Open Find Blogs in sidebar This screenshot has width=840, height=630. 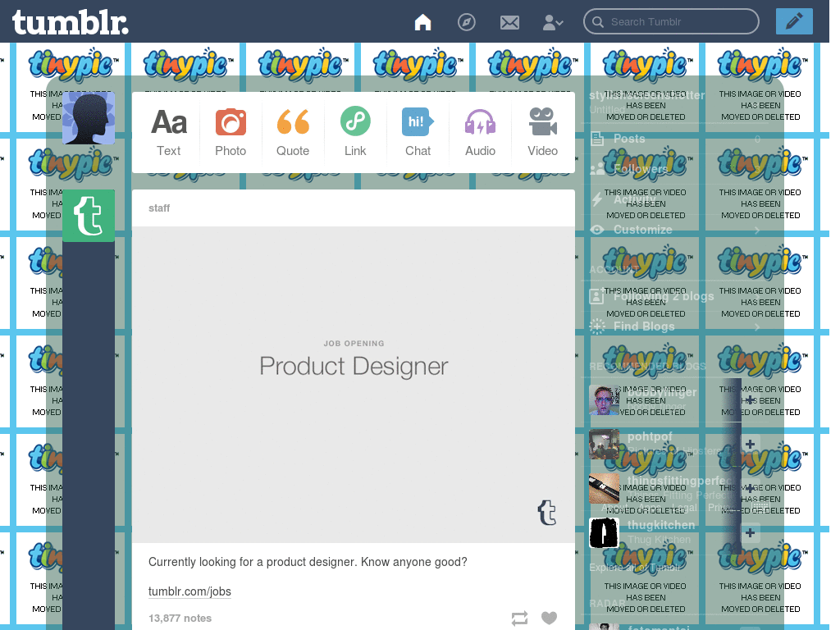tap(675, 326)
